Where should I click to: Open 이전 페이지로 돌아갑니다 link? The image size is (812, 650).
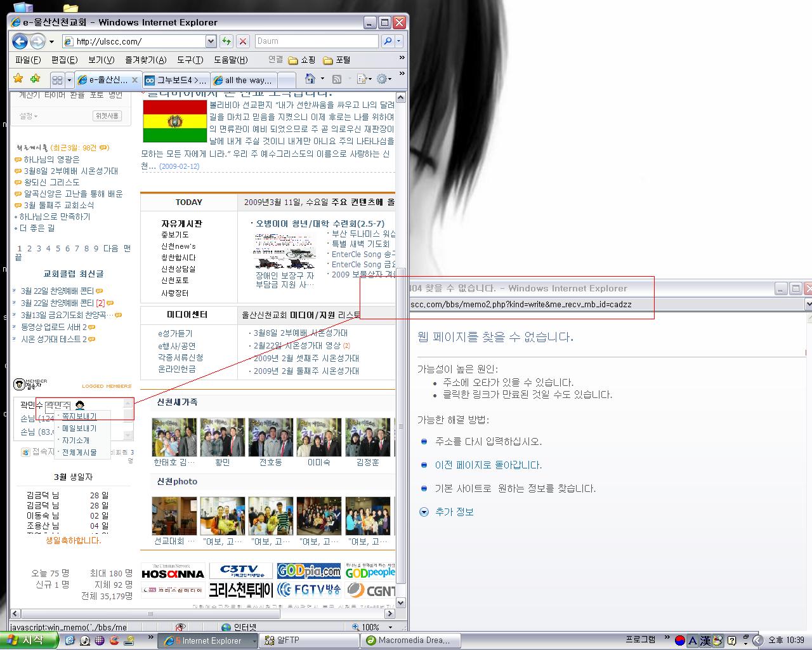pyautogui.click(x=488, y=465)
